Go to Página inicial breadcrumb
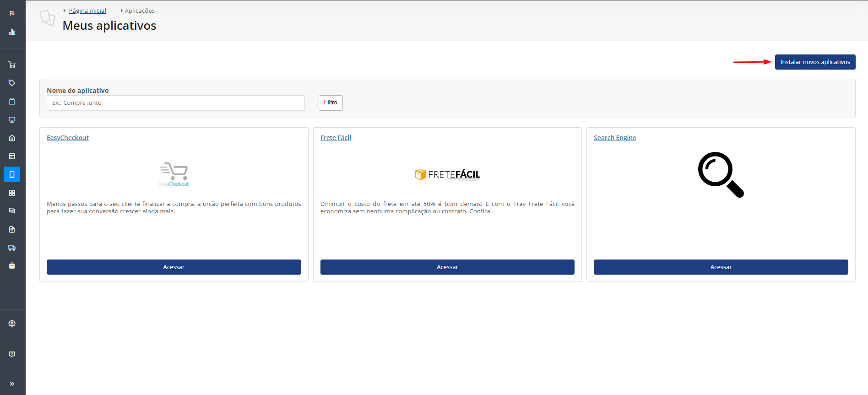Image resolution: width=868 pixels, height=395 pixels. (x=87, y=11)
